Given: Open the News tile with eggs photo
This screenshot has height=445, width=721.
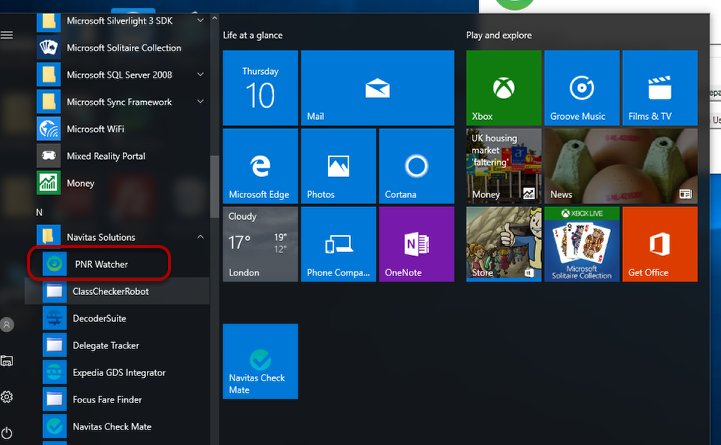Looking at the screenshot, I should [x=621, y=166].
